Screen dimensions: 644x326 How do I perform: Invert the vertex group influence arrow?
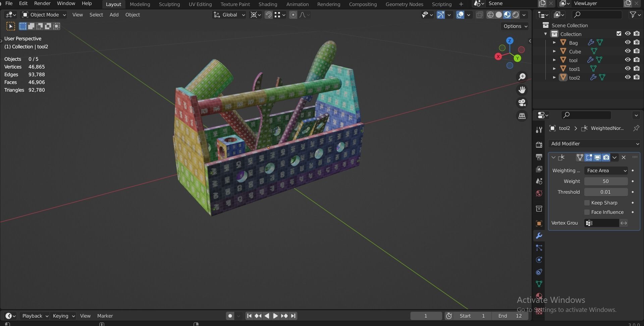624,223
